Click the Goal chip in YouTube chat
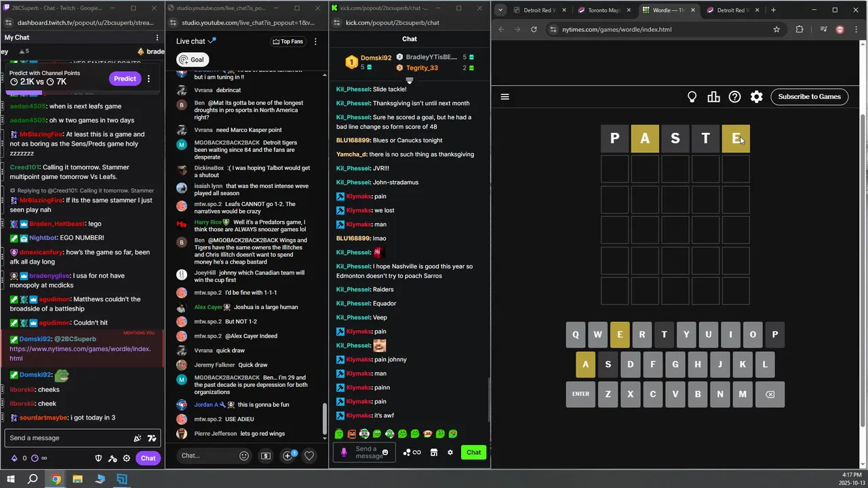The width and height of the screenshot is (868, 488). point(192,60)
